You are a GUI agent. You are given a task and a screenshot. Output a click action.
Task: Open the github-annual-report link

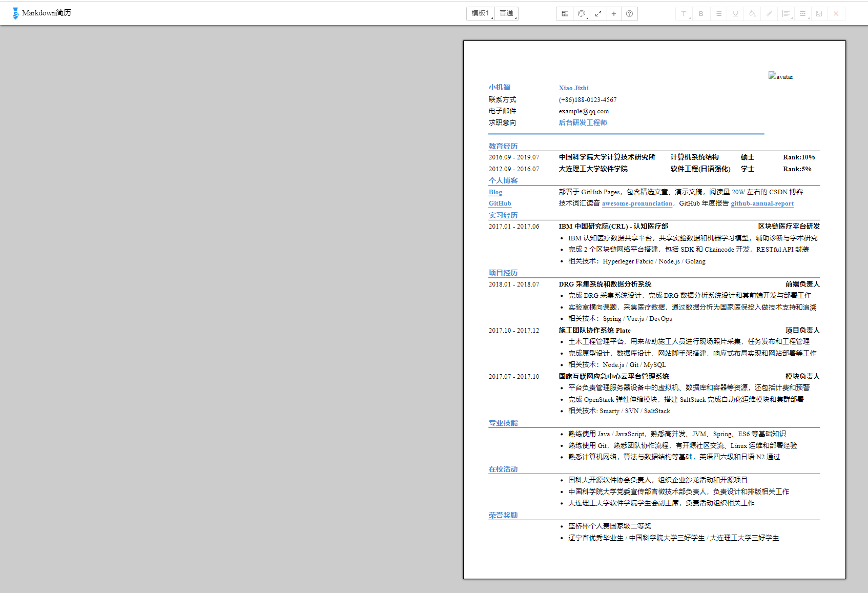point(762,203)
